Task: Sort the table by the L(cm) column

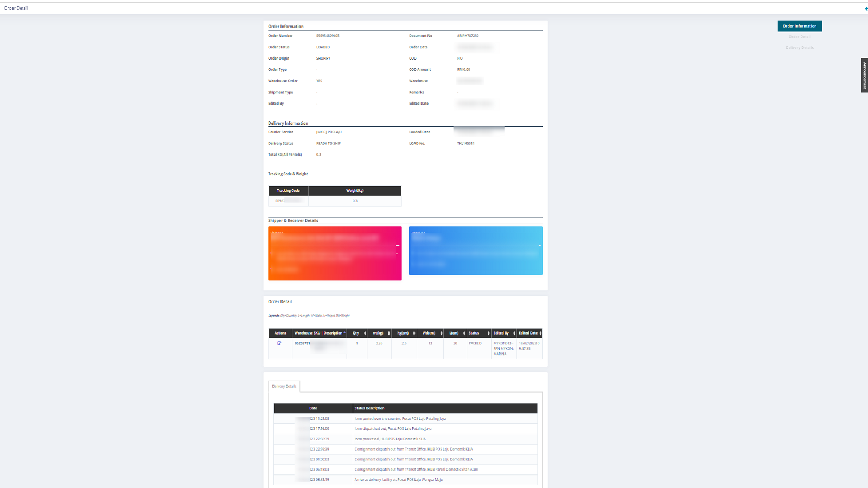Action: click(455, 333)
